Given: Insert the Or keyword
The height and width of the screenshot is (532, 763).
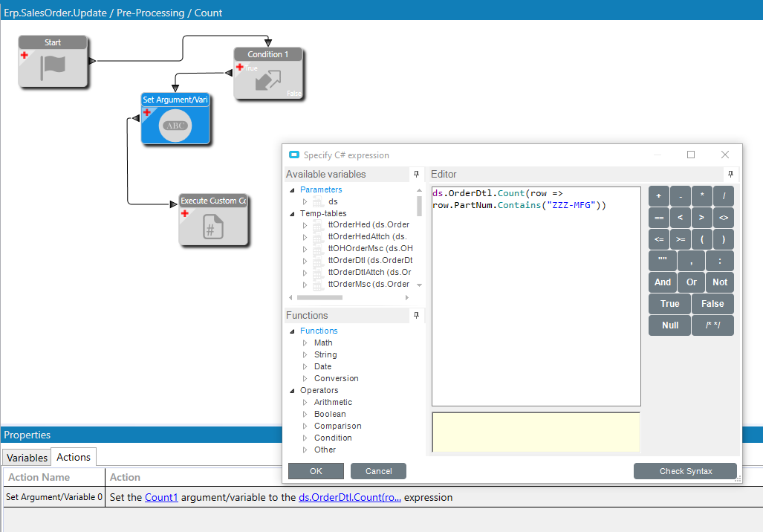Looking at the screenshot, I should tap(692, 282).
